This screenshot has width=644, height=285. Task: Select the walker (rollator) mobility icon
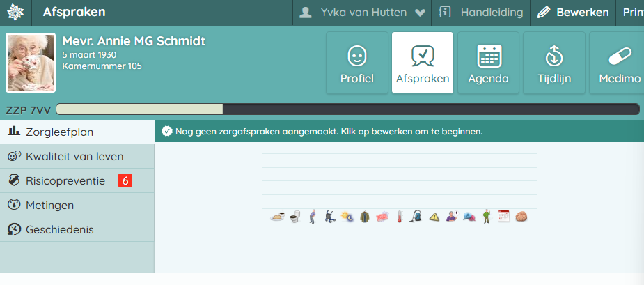coord(329,217)
